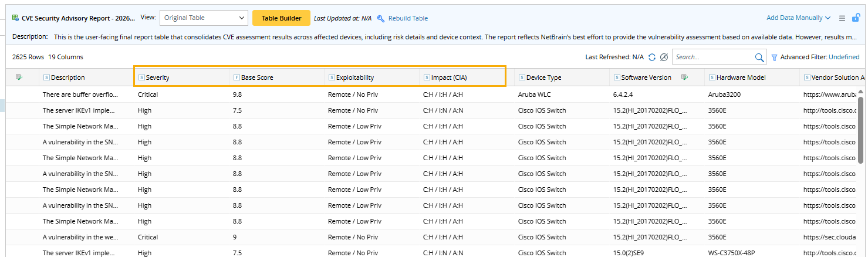The image size is (868, 257).
Task: Click the vertical scrollbar thumb
Action: [x=861, y=126]
